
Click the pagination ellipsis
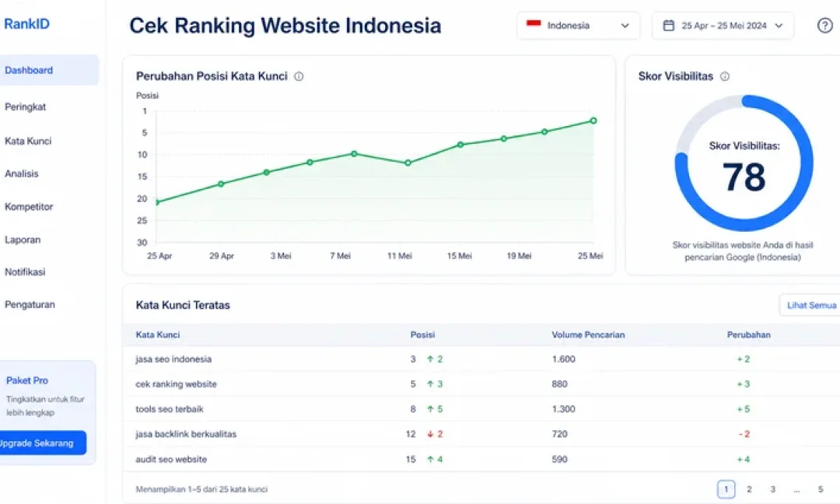pyautogui.click(x=796, y=489)
